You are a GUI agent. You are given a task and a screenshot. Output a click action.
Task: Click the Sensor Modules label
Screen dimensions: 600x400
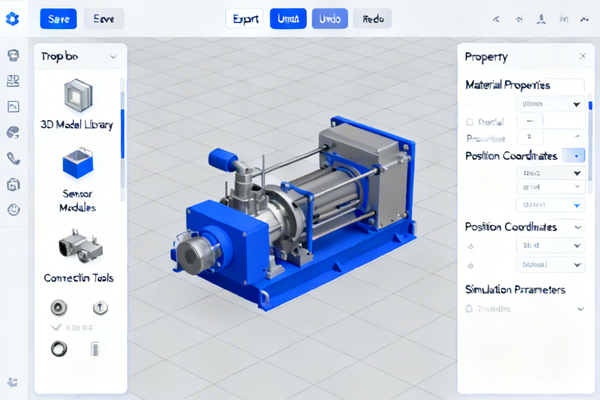(x=77, y=201)
